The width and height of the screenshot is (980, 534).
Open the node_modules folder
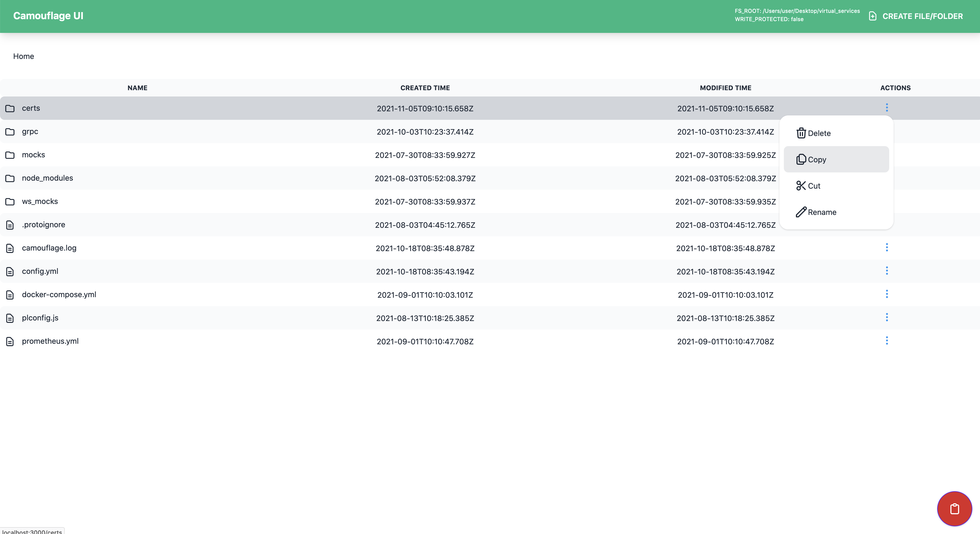click(x=47, y=178)
